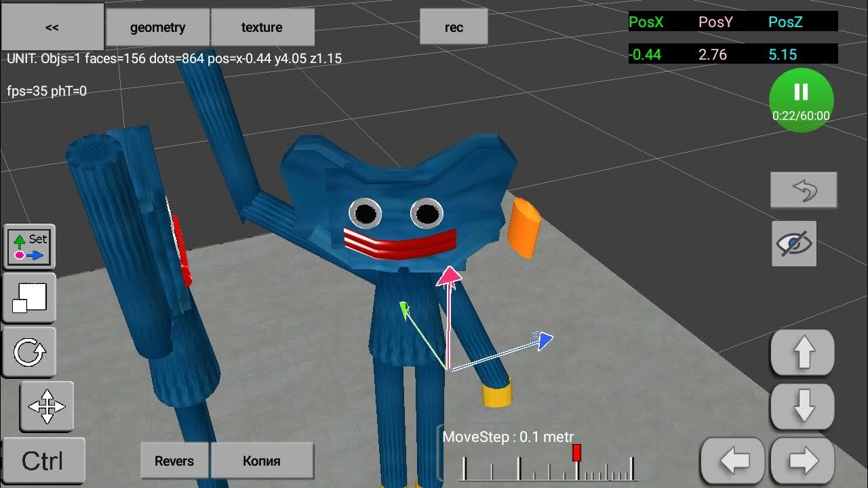
Task: Click the PosY value 2.76
Action: 713,54
